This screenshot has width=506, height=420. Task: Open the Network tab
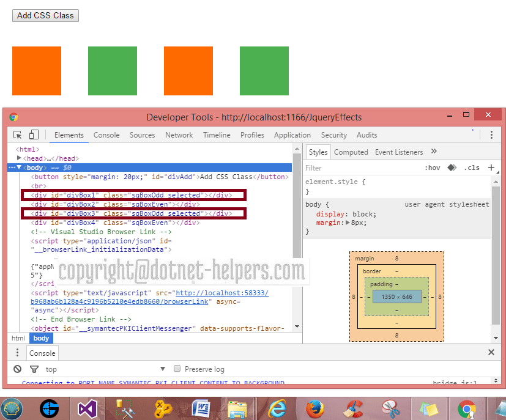click(179, 135)
